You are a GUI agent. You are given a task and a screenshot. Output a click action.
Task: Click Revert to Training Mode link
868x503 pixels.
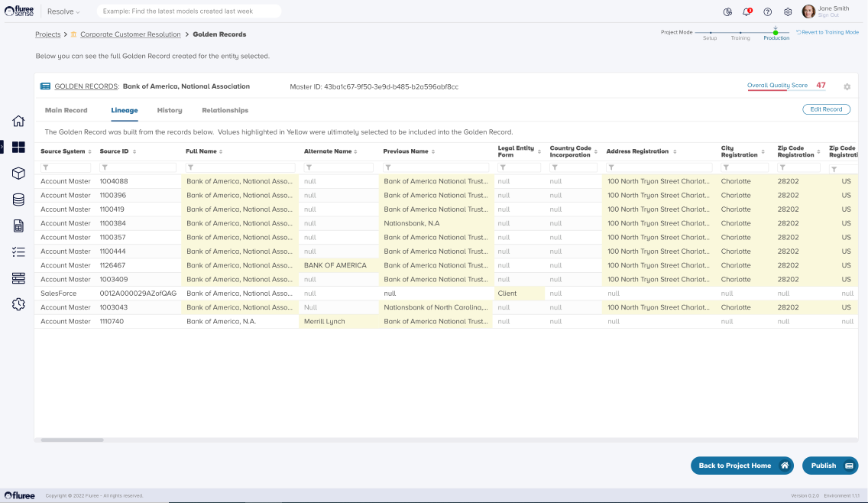point(828,32)
